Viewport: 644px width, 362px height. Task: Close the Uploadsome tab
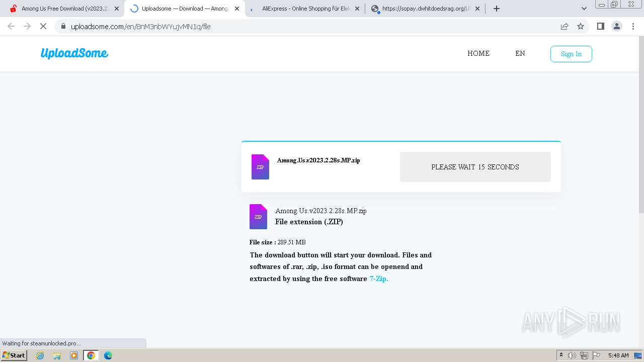click(x=237, y=9)
